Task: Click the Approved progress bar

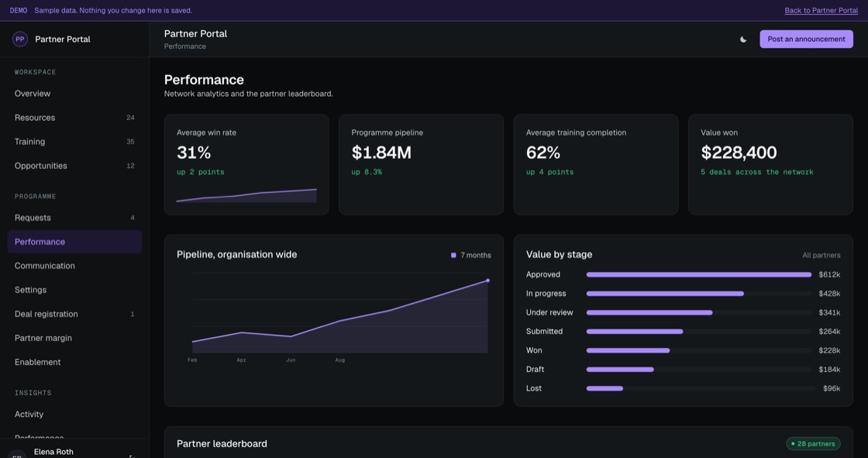Action: tap(698, 274)
